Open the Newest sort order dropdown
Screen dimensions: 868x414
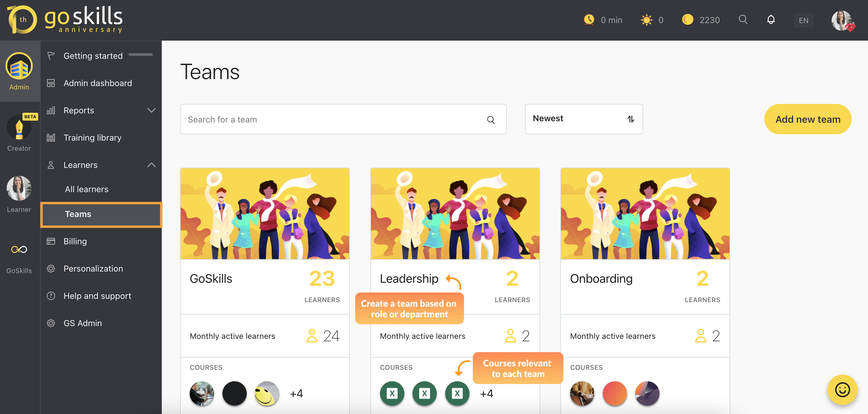[x=584, y=118]
